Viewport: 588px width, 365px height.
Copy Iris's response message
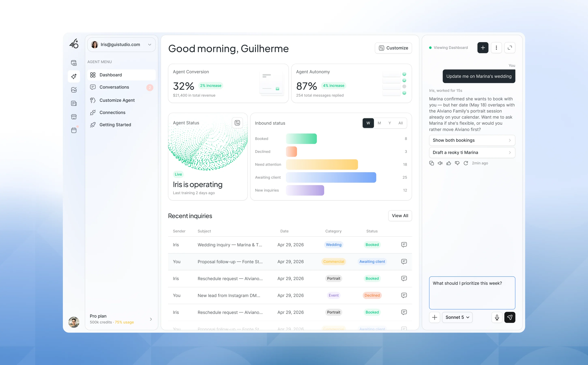coord(432,163)
